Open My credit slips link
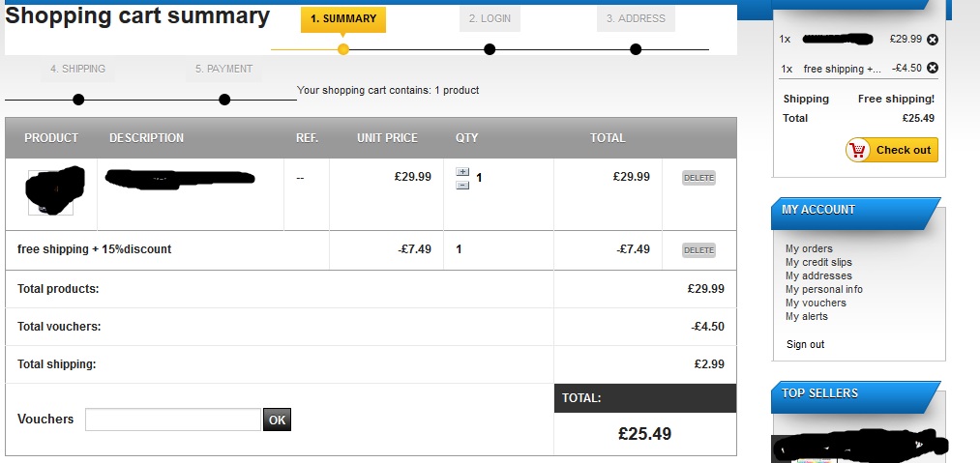This screenshot has width=980, height=463. tap(818, 262)
